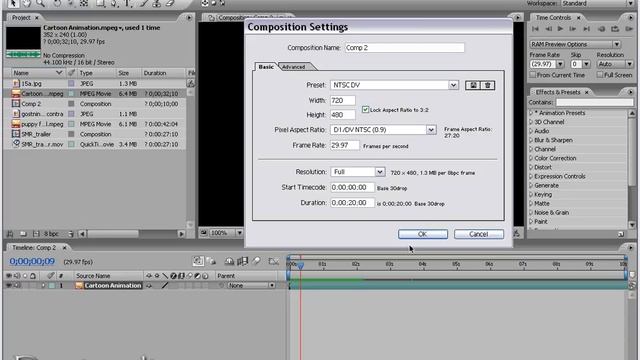Select the Selection arrow tool
This screenshot has width=640, height=360.
coord(13,3)
